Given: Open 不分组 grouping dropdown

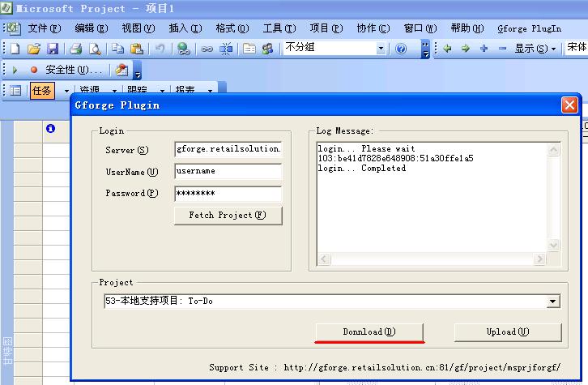Looking at the screenshot, I should [381, 49].
